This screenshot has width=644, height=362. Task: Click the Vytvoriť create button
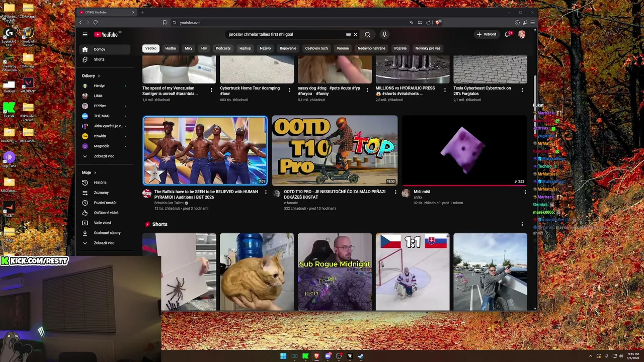tap(487, 34)
